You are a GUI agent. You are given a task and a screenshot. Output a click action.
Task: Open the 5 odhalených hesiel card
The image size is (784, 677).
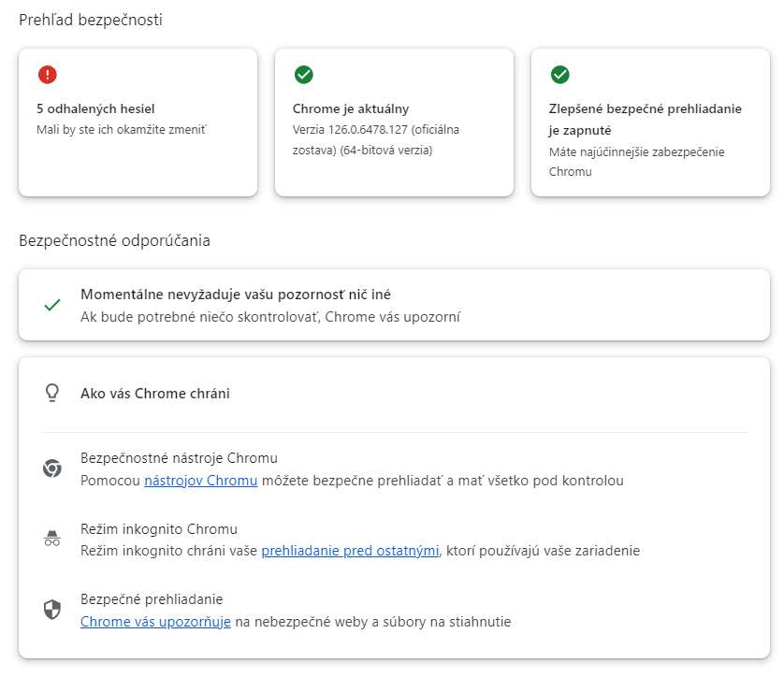pyautogui.click(x=138, y=122)
